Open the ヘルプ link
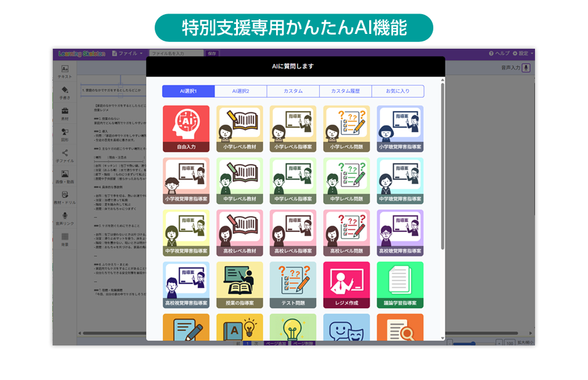The image size is (588, 380). [x=499, y=54]
